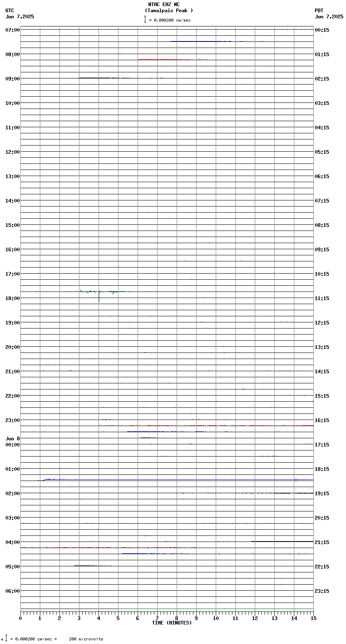
Task: Click the '07:00' UTC time label
Action: click(13, 30)
